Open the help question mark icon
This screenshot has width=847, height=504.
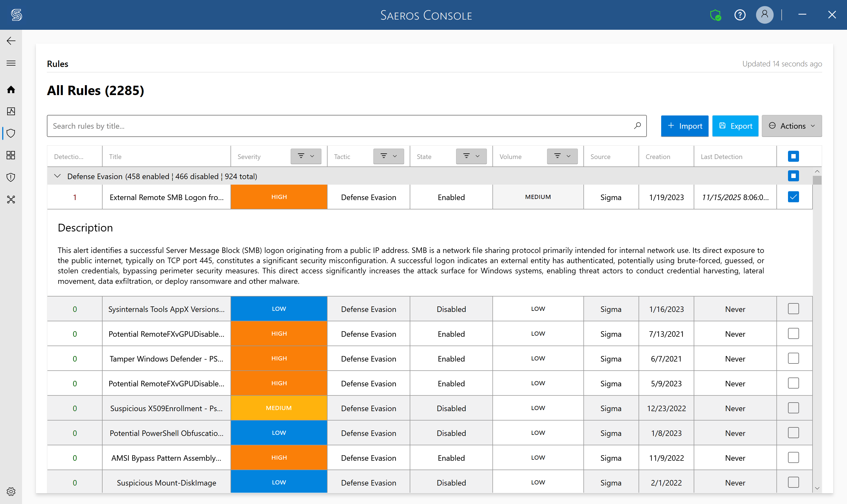tap(740, 15)
